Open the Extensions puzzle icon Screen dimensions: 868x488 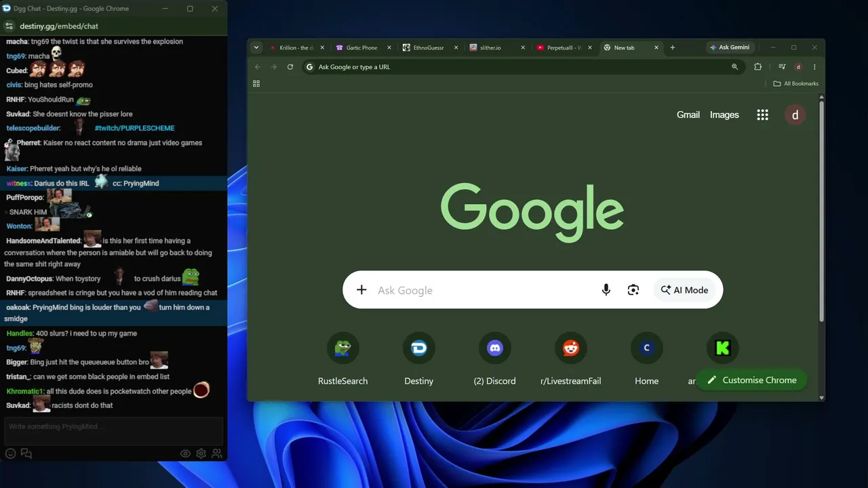[x=758, y=67]
